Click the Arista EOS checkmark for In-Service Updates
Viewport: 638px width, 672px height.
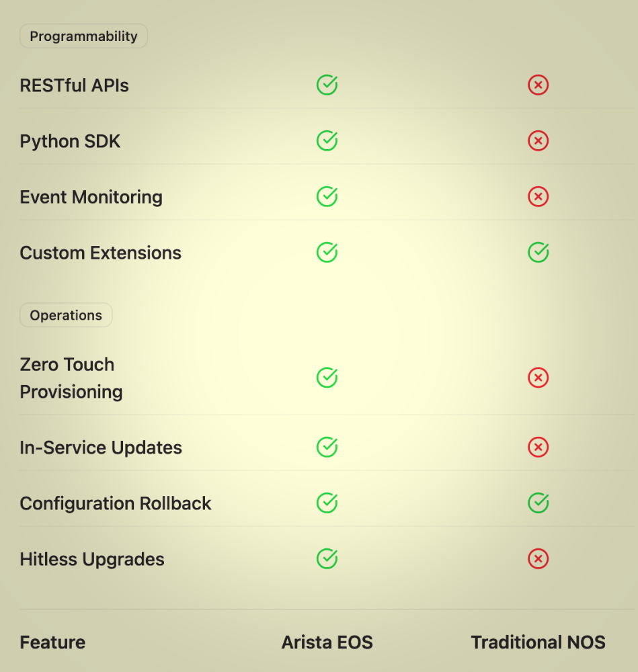coord(327,448)
